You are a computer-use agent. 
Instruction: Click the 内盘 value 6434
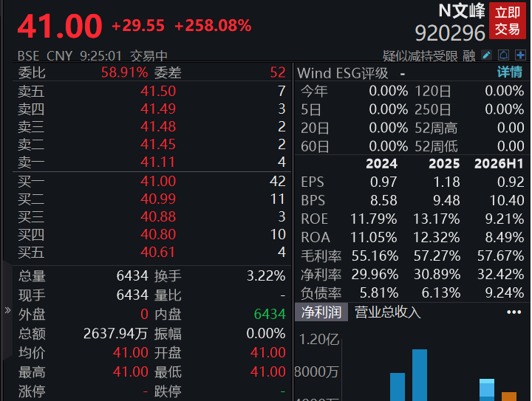[x=270, y=314]
